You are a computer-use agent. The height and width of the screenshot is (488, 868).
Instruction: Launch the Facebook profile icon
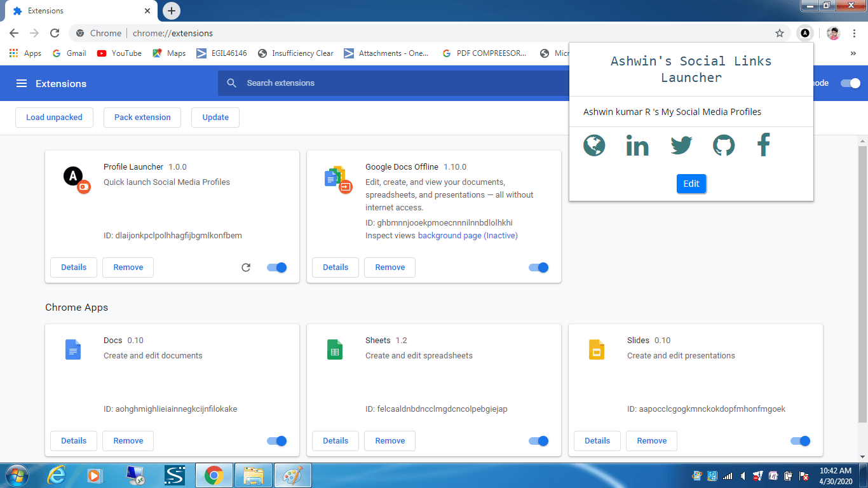tap(764, 145)
